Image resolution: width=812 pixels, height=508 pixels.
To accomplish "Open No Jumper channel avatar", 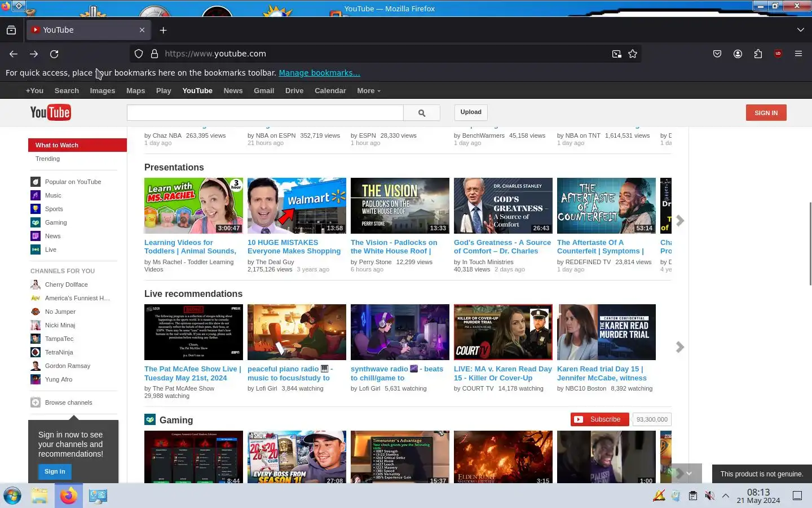I will click(x=36, y=312).
